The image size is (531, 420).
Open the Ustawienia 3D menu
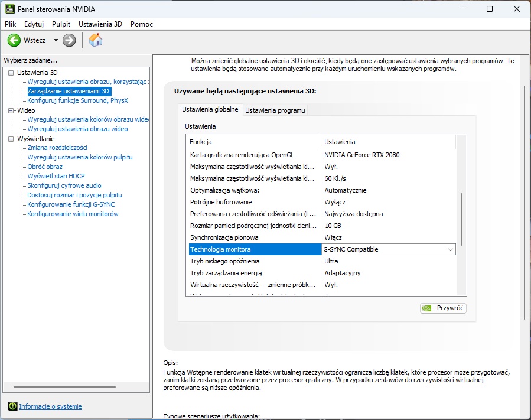[x=100, y=24]
